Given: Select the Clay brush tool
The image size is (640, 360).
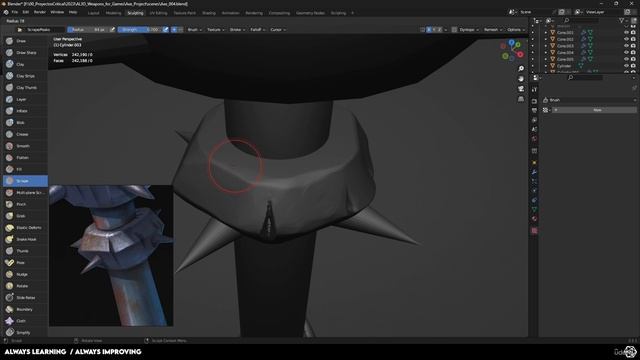Looking at the screenshot, I should (x=25, y=64).
